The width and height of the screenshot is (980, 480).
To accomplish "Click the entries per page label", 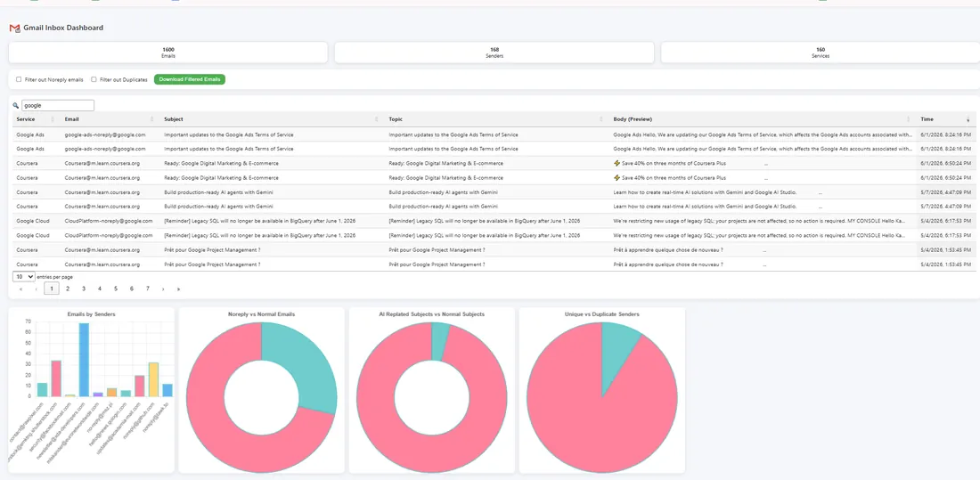I will click(55, 276).
